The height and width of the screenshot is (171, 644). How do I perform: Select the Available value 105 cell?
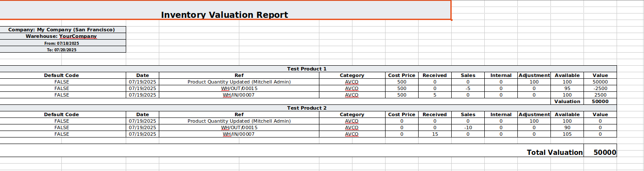click(567, 134)
